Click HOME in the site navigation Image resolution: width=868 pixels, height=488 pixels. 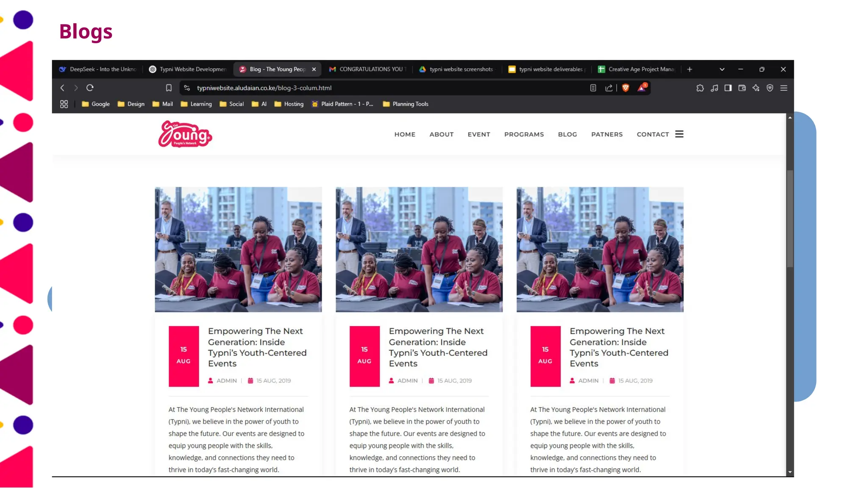tap(405, 134)
